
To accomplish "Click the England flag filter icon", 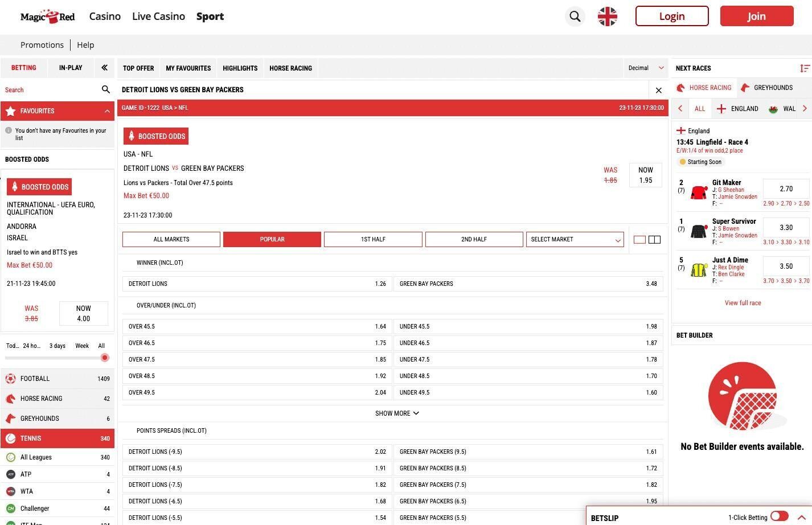I will 721,109.
